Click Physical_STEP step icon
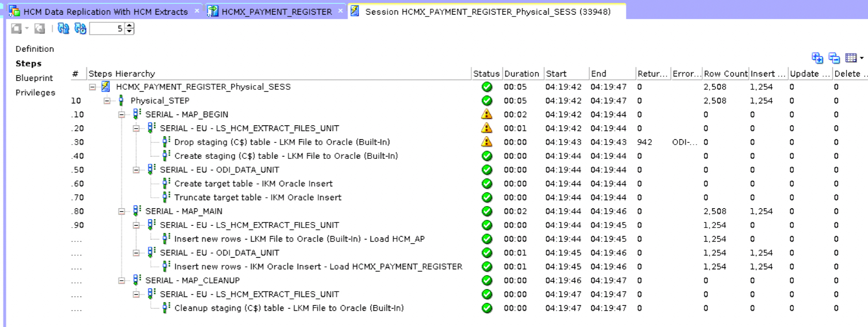 pyautogui.click(x=121, y=100)
